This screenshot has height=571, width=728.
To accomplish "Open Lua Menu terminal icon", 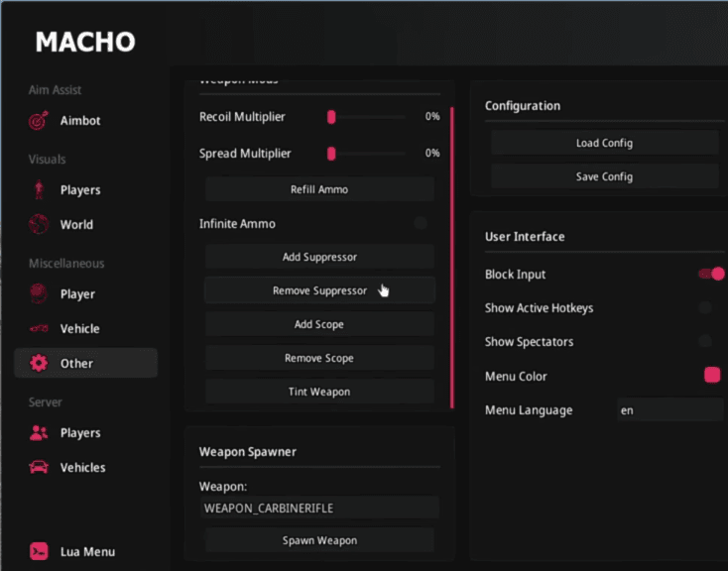I will click(x=39, y=551).
